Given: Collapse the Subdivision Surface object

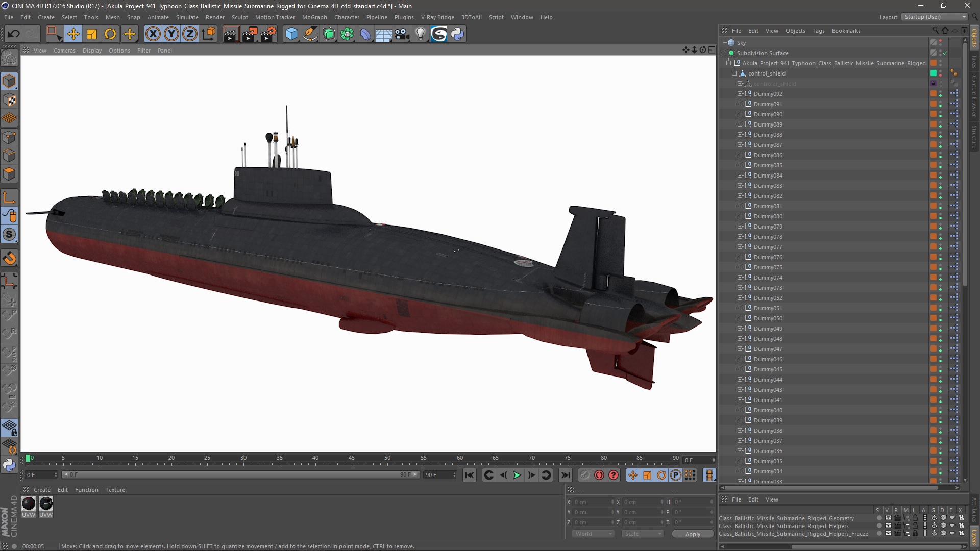Looking at the screenshot, I should click(723, 53).
